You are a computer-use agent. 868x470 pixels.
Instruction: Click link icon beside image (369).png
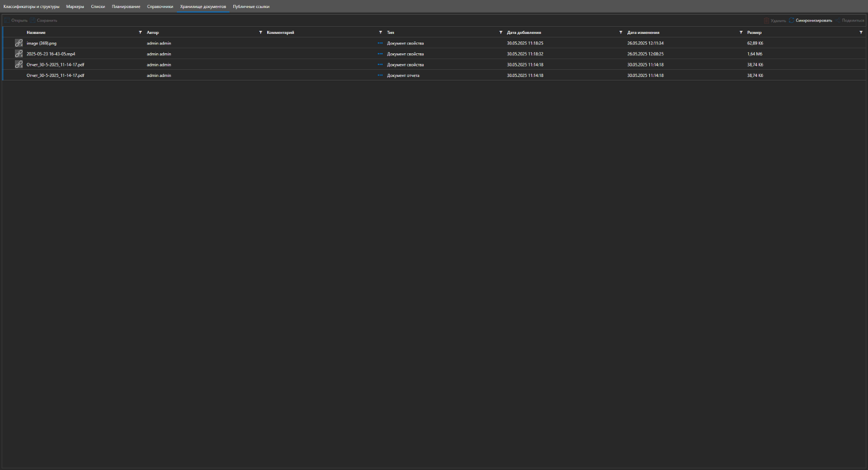click(x=18, y=43)
